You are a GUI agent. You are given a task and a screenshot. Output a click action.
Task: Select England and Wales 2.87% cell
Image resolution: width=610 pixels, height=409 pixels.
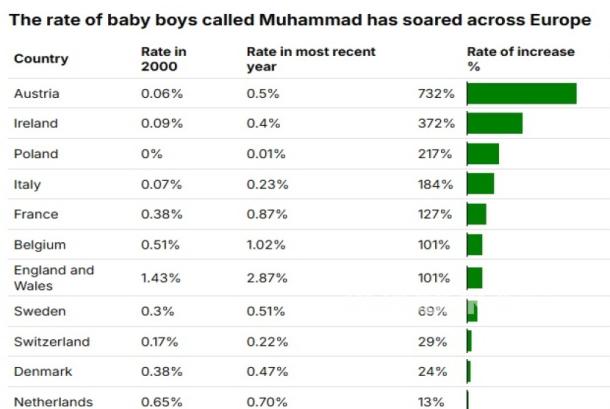pos(267,278)
